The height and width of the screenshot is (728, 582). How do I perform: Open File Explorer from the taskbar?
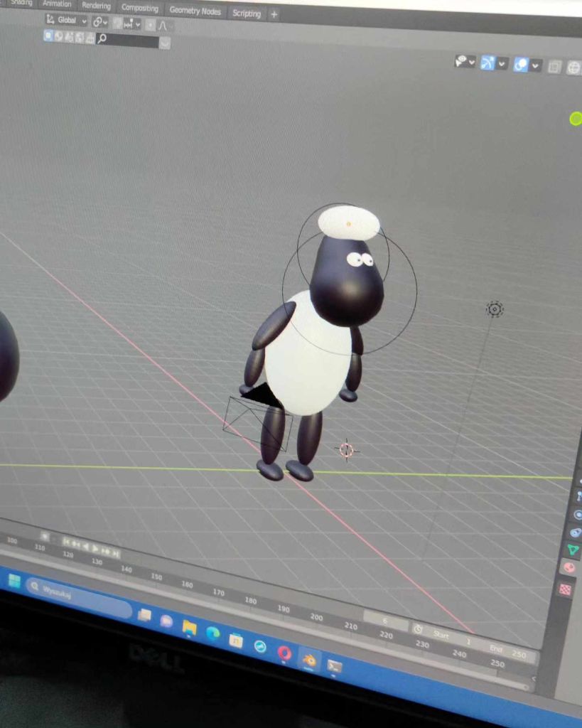pyautogui.click(x=189, y=628)
